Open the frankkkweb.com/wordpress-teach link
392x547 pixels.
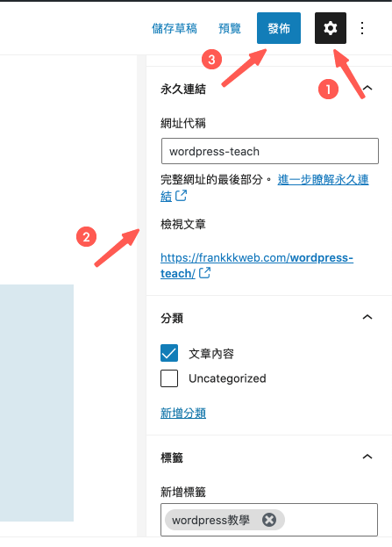[257, 265]
